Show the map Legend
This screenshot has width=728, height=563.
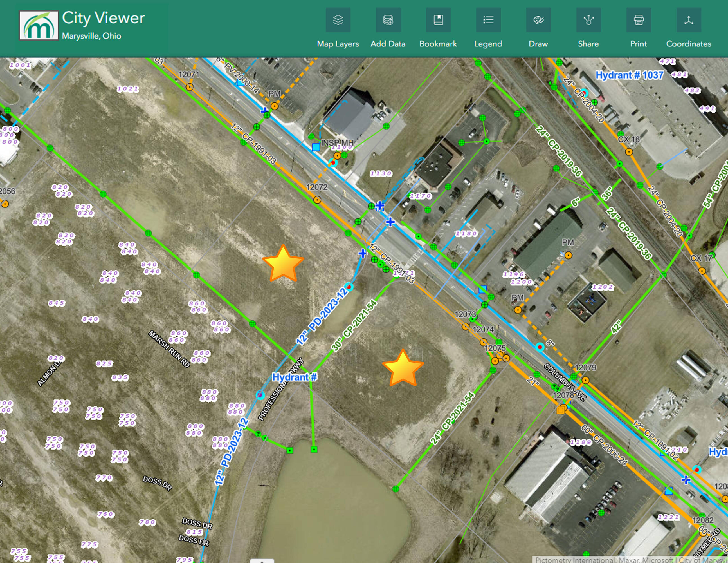tap(488, 20)
